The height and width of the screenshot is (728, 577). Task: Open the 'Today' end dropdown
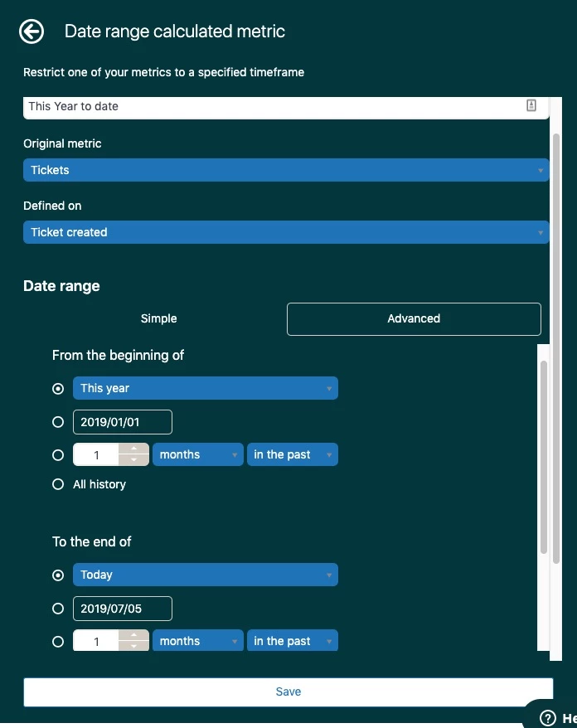(205, 575)
